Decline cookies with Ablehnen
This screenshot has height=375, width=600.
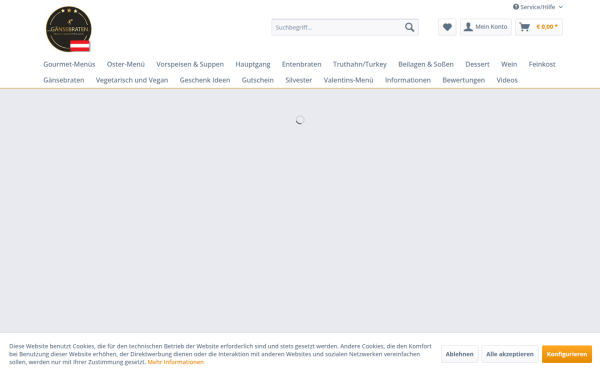coord(460,354)
